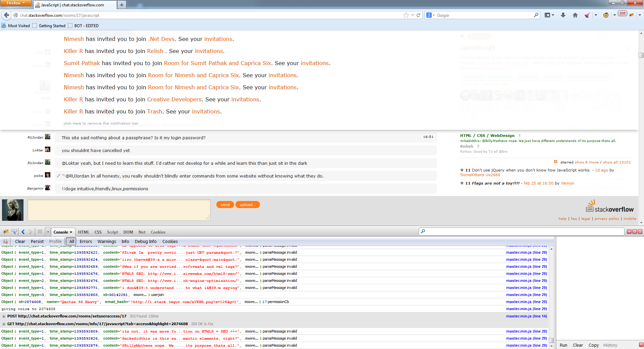Viewport: 644px width, 349px height.
Task: Toggle break on all errors icon
Action: [6, 241]
